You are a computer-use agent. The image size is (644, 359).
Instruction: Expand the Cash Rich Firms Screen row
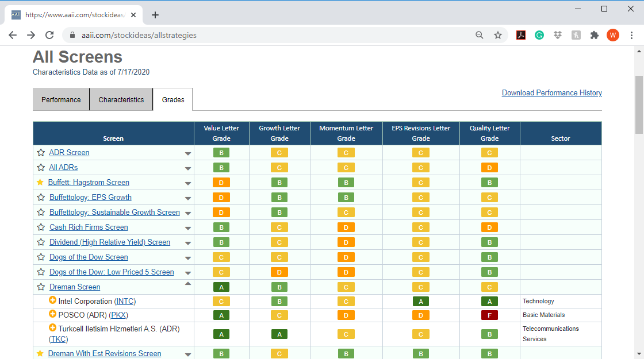tap(187, 228)
